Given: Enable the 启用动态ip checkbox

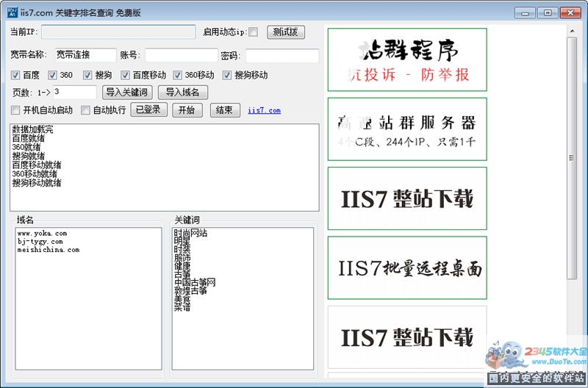Looking at the screenshot, I should [x=254, y=32].
